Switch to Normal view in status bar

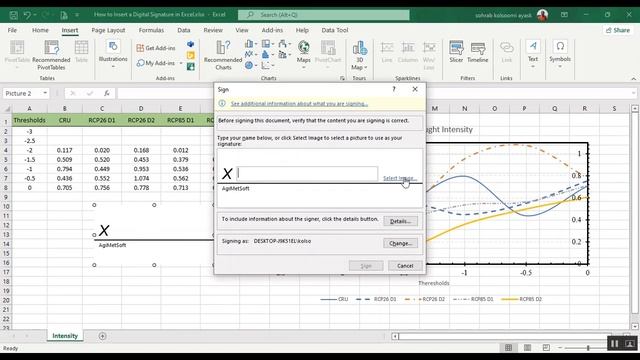tap(508, 348)
